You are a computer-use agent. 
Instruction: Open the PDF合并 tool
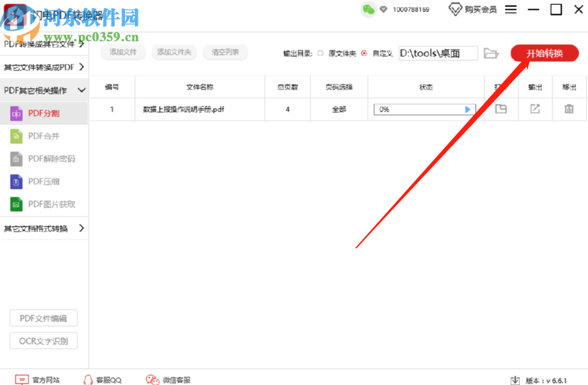pos(43,136)
